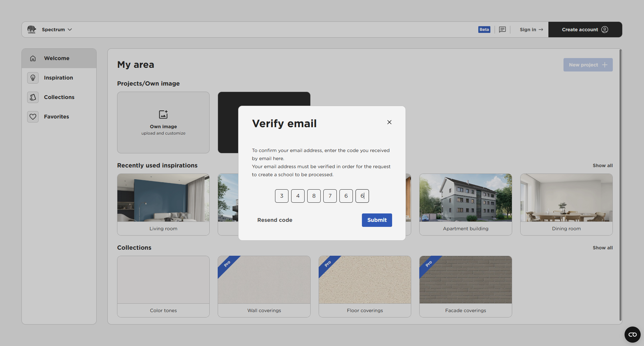
Task: Switch to the Welcome sidebar section
Action: tap(56, 58)
